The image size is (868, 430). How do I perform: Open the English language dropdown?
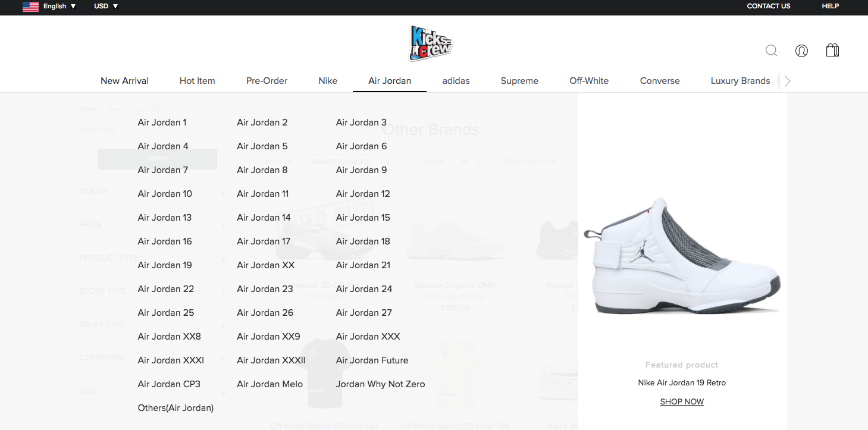point(59,6)
